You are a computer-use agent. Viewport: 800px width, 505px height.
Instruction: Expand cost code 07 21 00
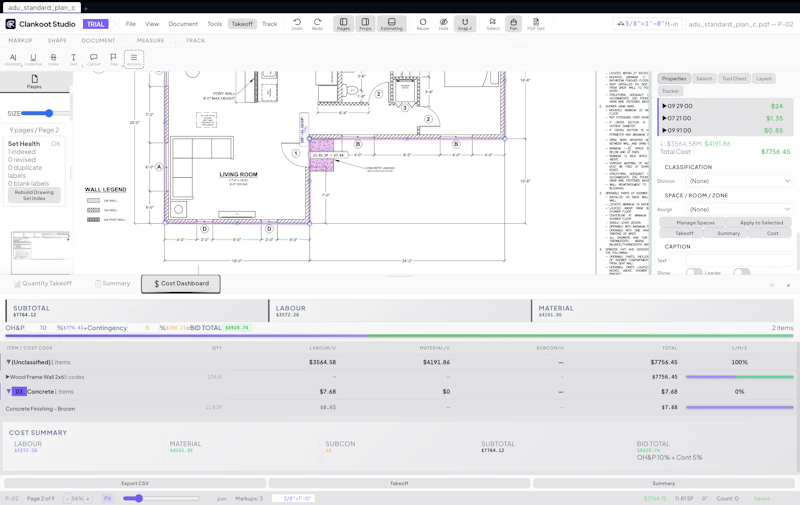665,118
